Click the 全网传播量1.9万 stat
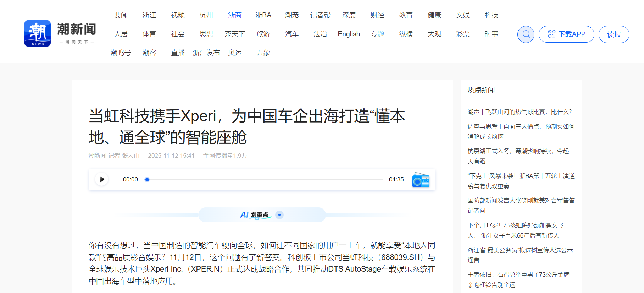 click(x=225, y=156)
